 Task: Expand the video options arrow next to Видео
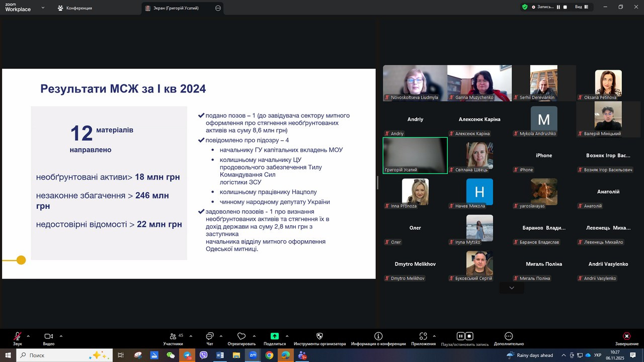61,336
